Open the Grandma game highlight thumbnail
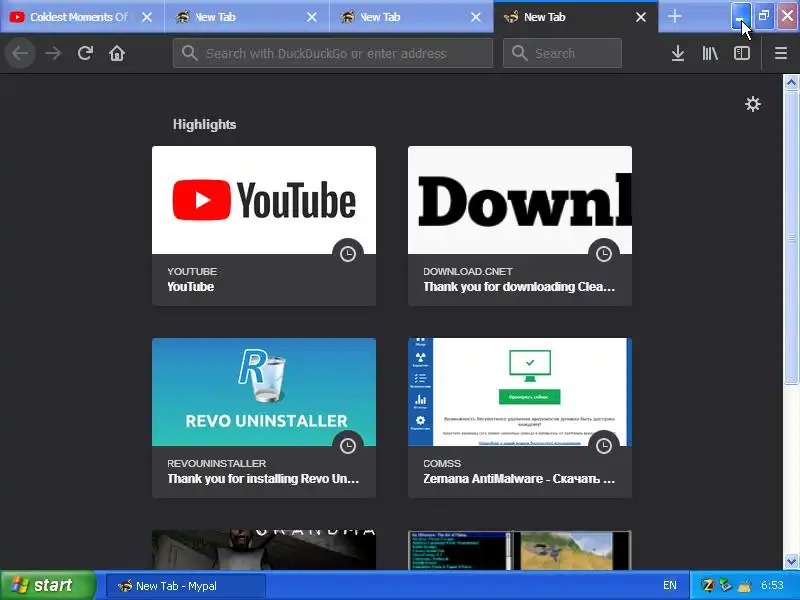 [264, 549]
